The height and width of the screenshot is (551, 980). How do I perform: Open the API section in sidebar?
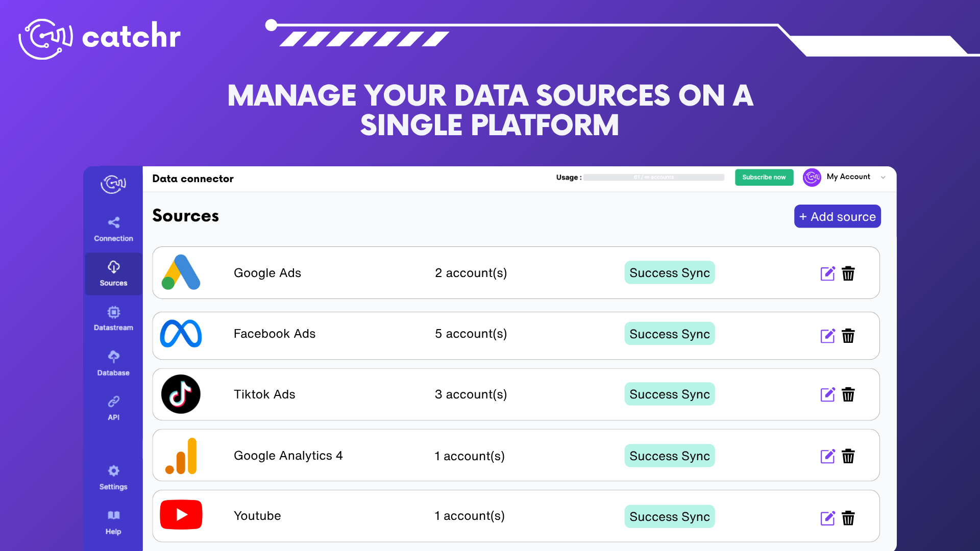113,408
